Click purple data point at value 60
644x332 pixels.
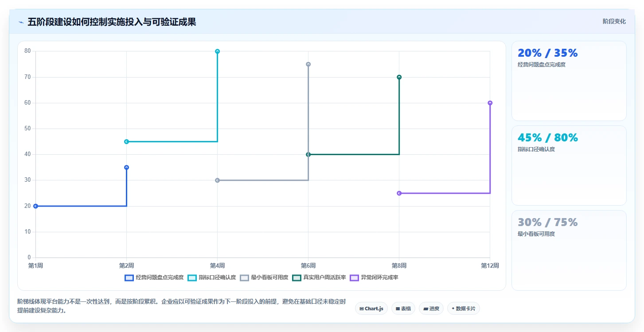click(x=490, y=103)
